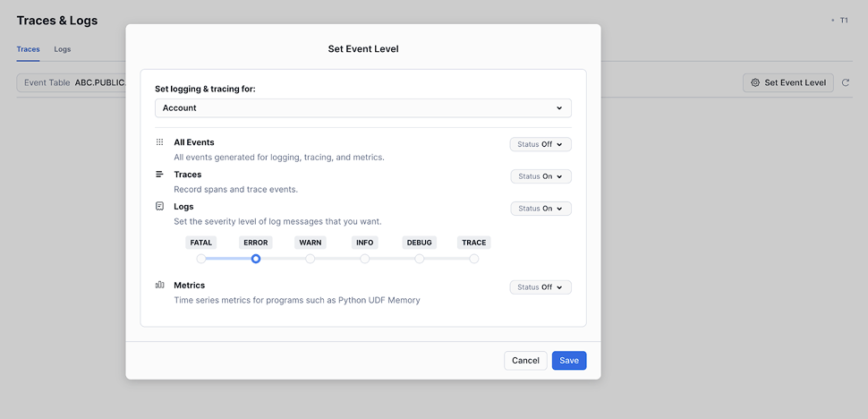Viewport: 868px width, 419px height.
Task: Select the DEBUG severity level point
Action: tap(420, 259)
